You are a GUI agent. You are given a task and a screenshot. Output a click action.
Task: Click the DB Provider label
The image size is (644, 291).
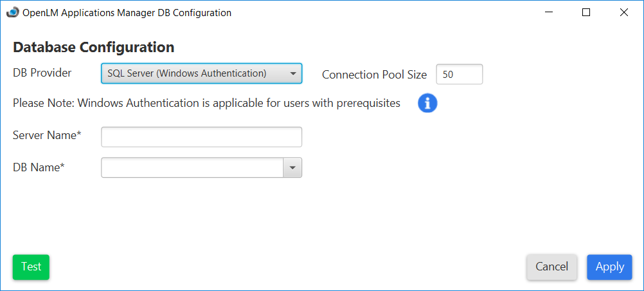42,73
